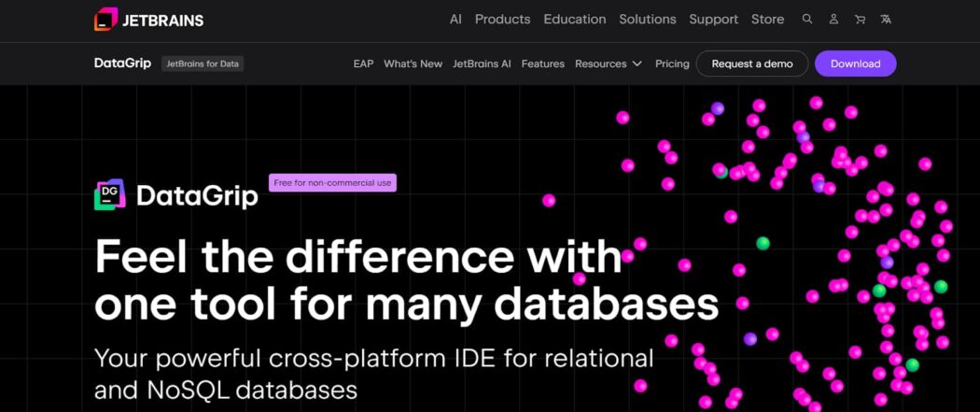Open the Store menu
Image resolution: width=980 pixels, height=412 pixels.
click(x=767, y=20)
